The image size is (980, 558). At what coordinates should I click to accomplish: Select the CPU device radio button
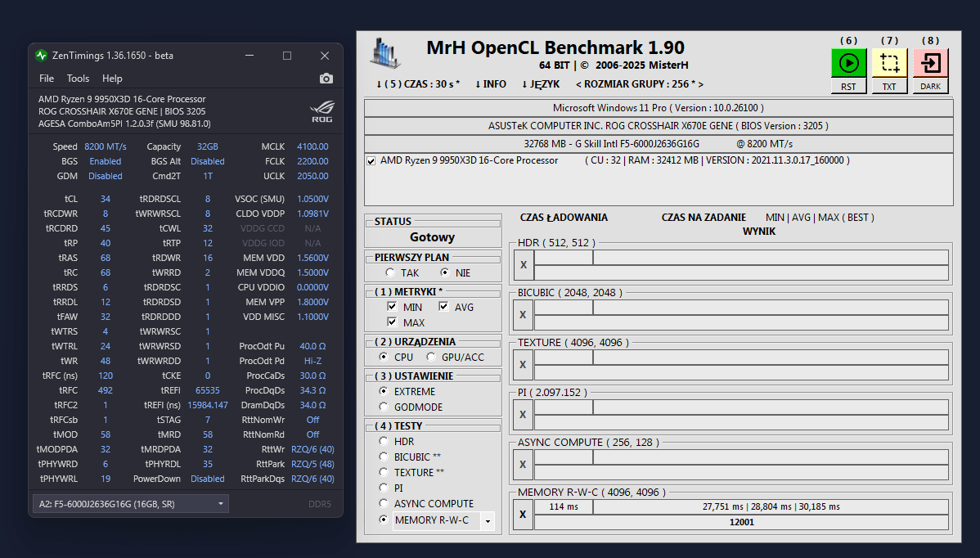pos(383,356)
